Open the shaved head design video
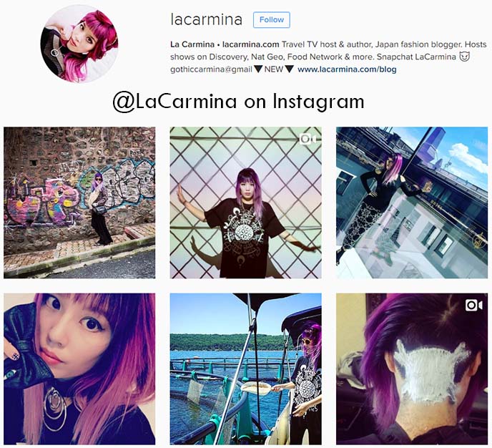This screenshot has width=492, height=448. pyautogui.click(x=412, y=369)
